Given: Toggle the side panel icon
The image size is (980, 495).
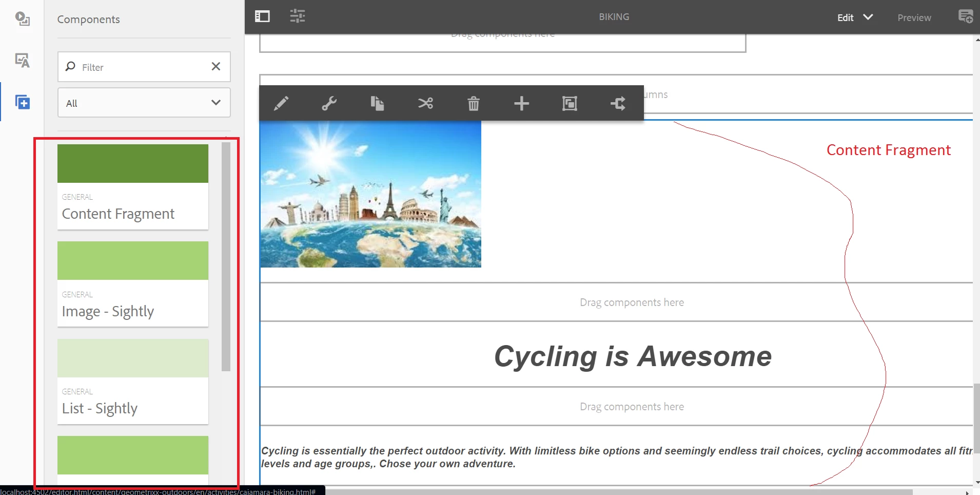Looking at the screenshot, I should coord(262,16).
